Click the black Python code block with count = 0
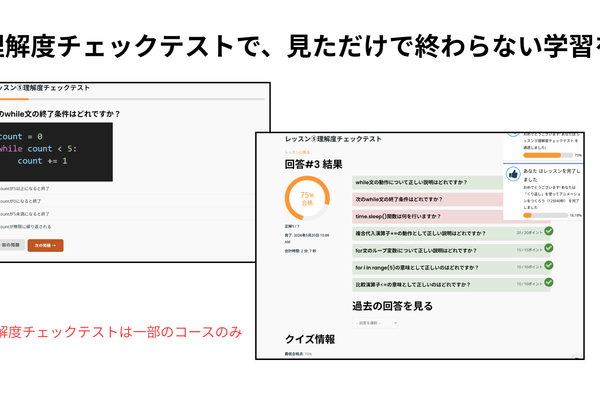Image resolution: width=600 pixels, height=400 pixels. point(56,152)
